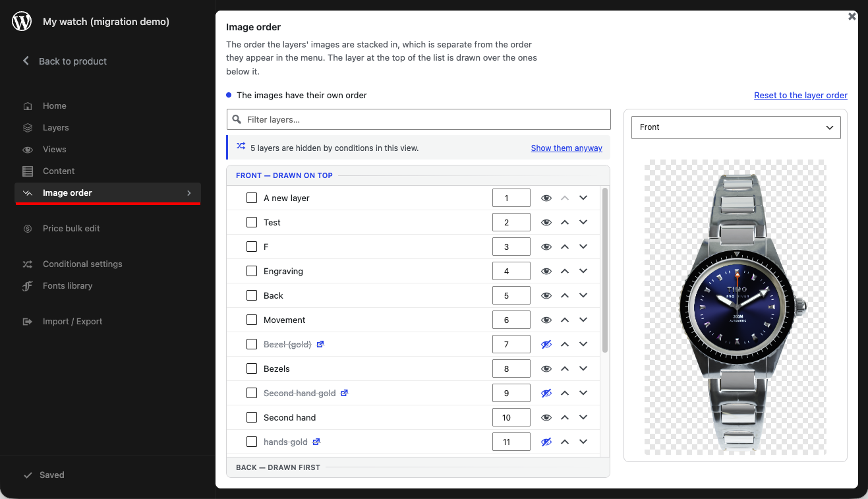Image resolution: width=868 pixels, height=499 pixels.
Task: Close the Image order panel
Action: (x=852, y=16)
